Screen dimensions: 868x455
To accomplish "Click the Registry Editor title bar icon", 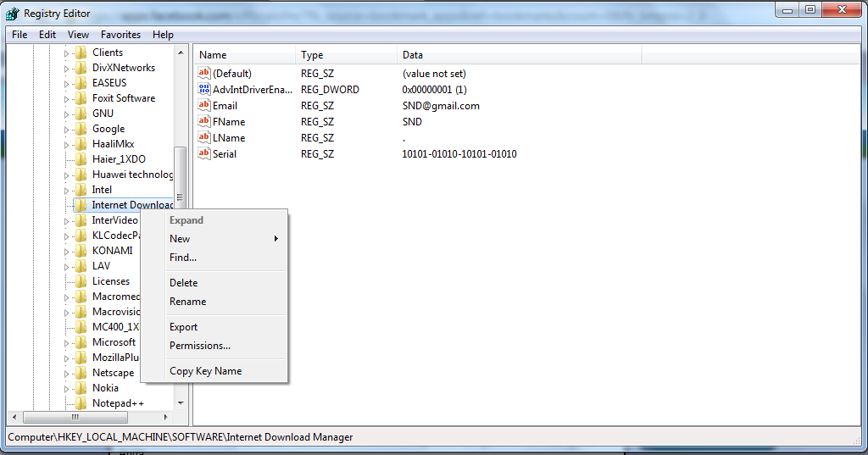I will [x=12, y=14].
